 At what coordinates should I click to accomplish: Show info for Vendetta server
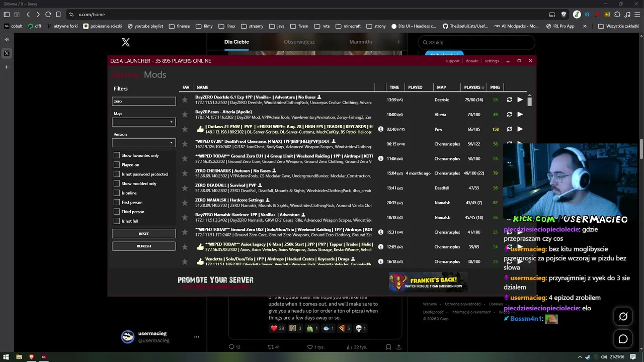[x=381, y=261]
